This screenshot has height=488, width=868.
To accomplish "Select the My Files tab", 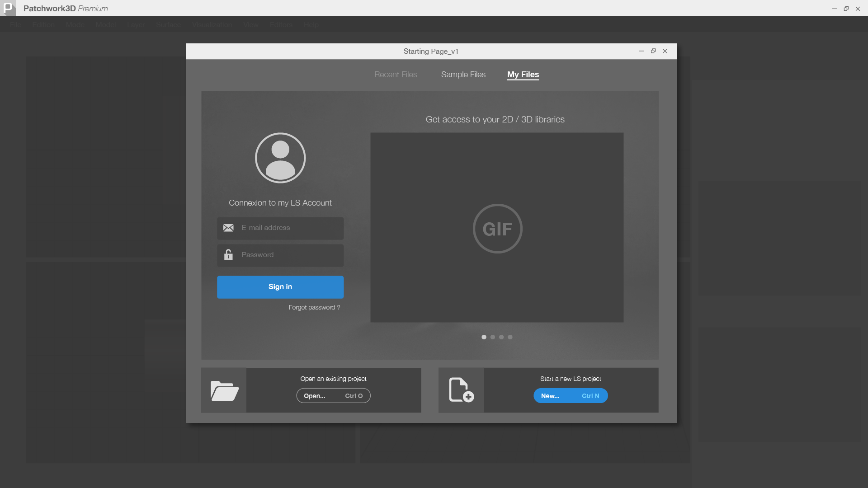I will click(x=523, y=75).
